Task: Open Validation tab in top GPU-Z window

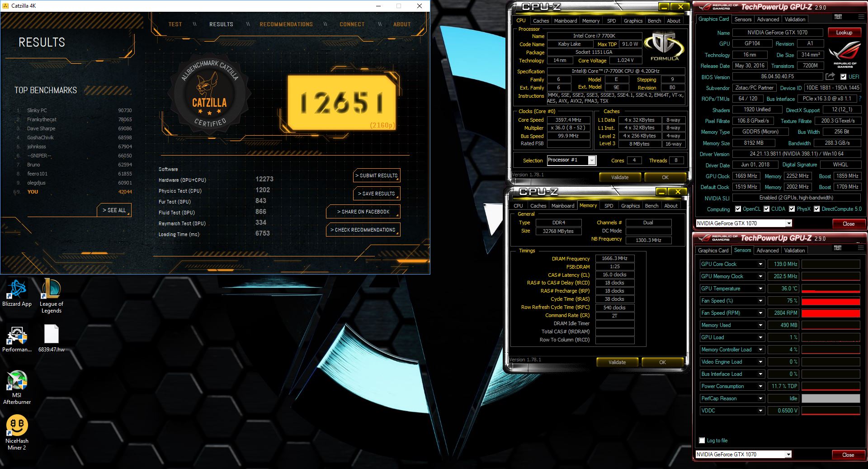Action: (795, 19)
